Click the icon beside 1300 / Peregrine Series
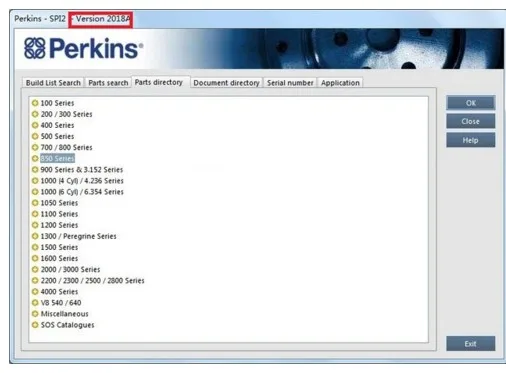Viewport: 506px width, 373px height. [x=35, y=236]
